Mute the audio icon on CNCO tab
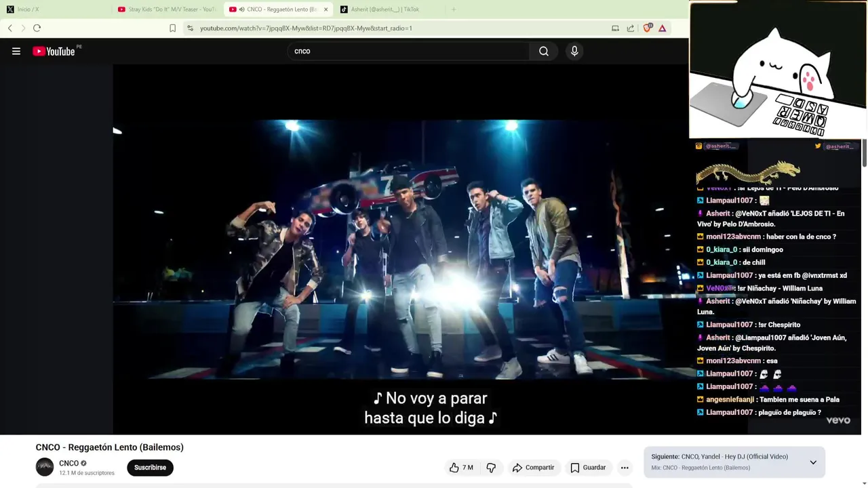The width and height of the screenshot is (868, 488). pyautogui.click(x=242, y=9)
